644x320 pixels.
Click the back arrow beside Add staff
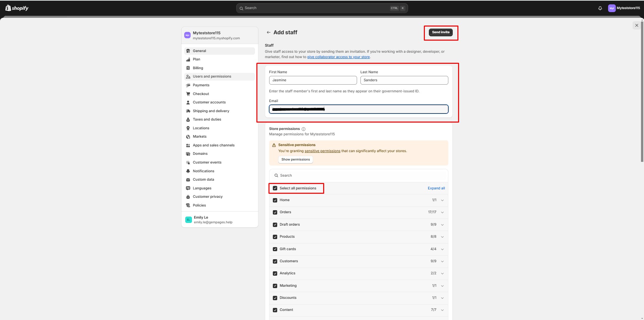268,33
